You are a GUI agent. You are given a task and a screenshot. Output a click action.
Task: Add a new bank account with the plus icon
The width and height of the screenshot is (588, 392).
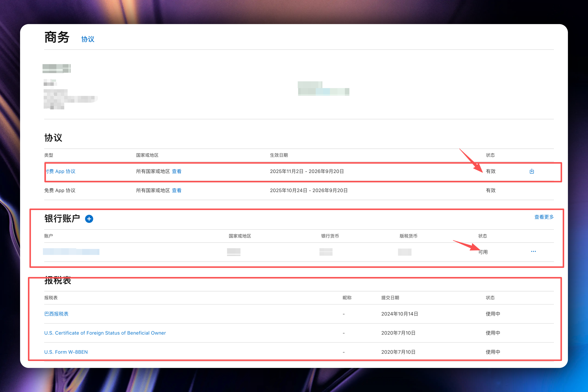coord(89,219)
